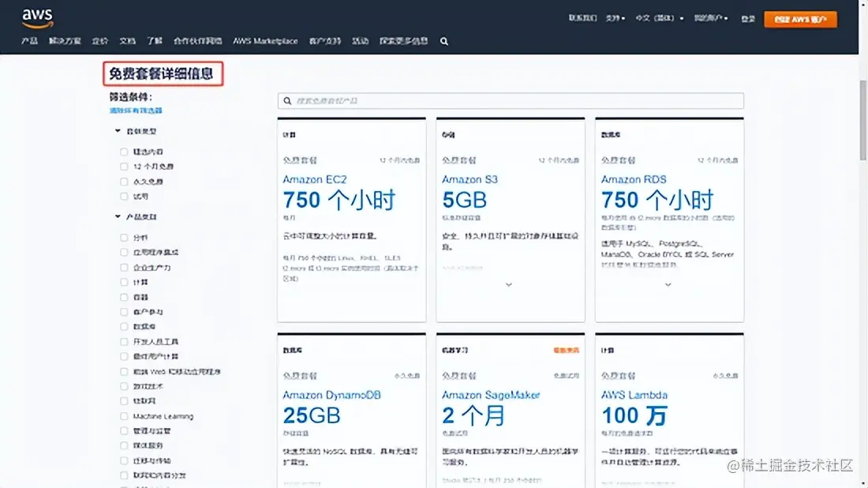Viewport: 868px width, 488px height.
Task: Tick the 管理与监管 checkbox
Action: (x=124, y=431)
